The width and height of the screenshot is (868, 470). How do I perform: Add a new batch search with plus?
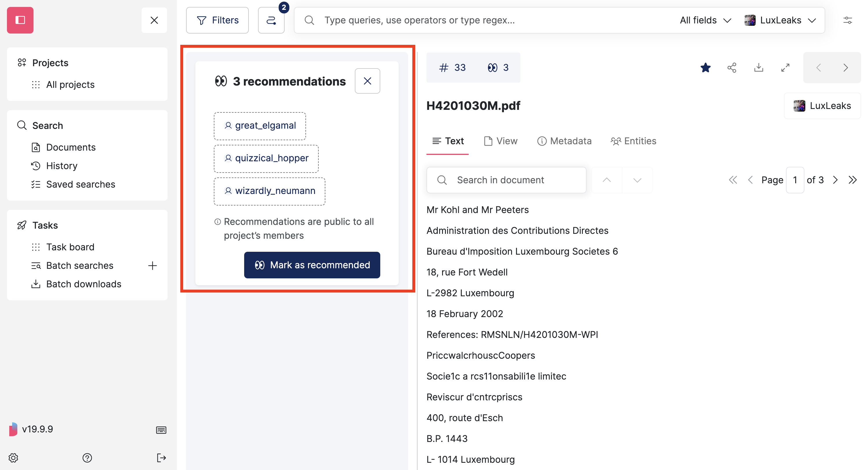(152, 266)
